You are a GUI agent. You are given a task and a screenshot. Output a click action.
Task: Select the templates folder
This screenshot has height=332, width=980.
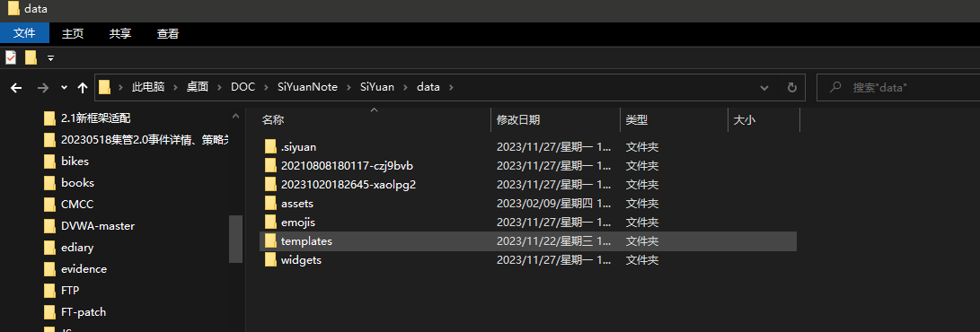528,240
